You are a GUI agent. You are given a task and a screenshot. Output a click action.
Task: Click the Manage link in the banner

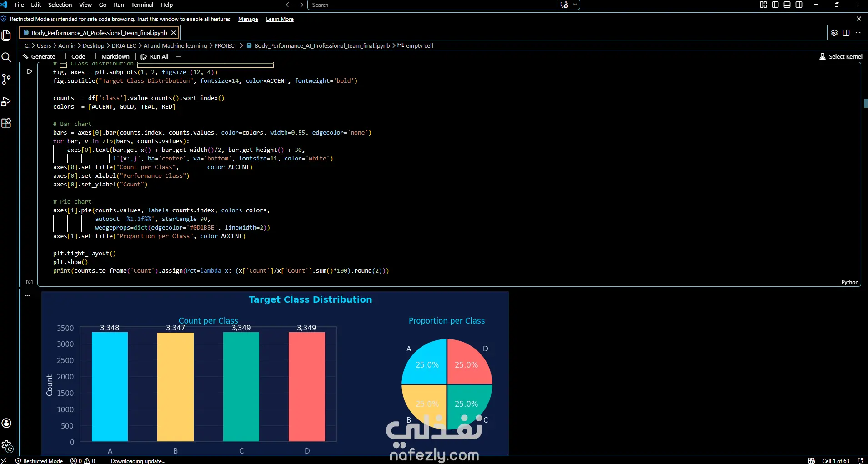[x=248, y=19]
